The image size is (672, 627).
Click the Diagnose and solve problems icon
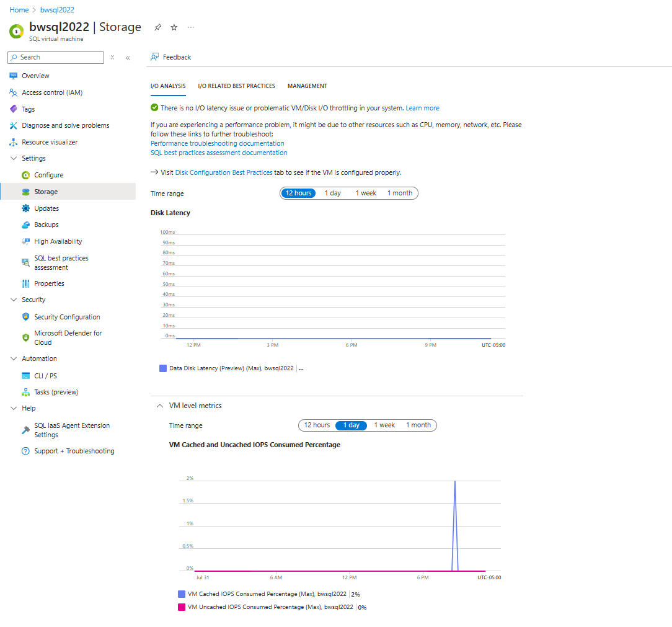pos(13,125)
